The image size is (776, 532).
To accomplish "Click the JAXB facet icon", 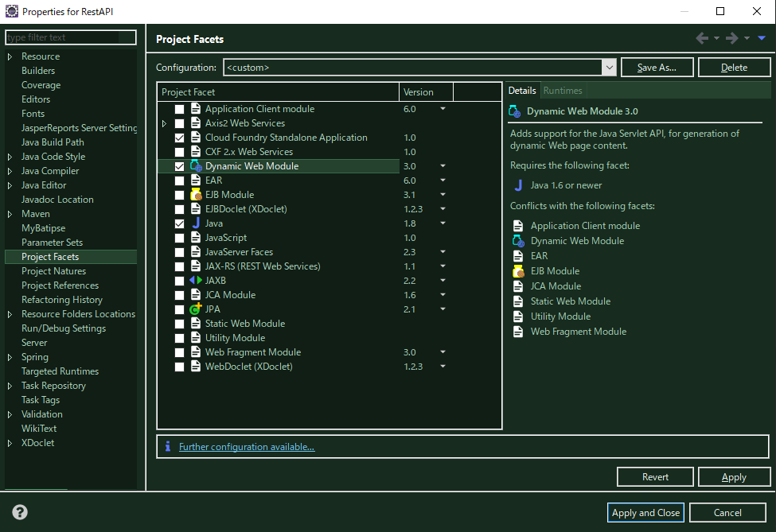I will pos(196,280).
